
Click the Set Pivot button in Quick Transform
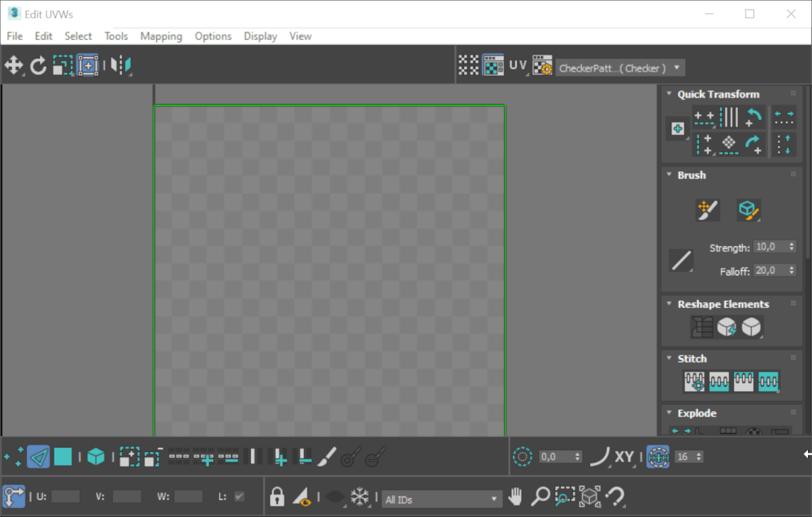(677, 128)
